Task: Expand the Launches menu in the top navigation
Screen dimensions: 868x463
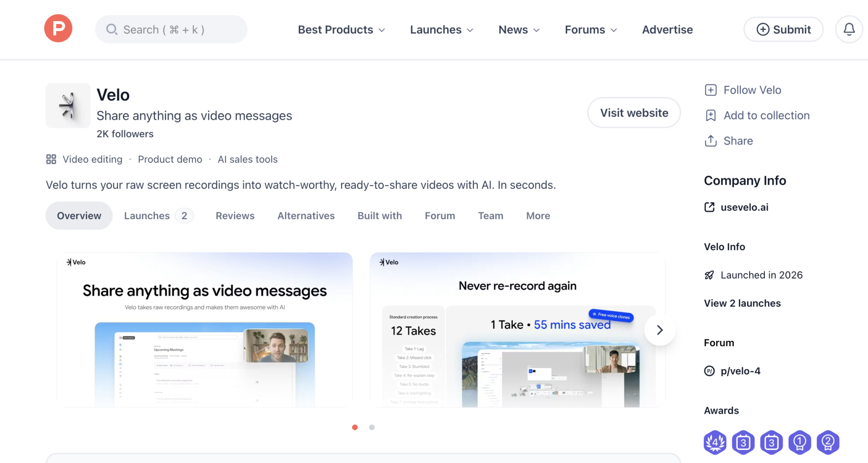Action: (x=442, y=29)
